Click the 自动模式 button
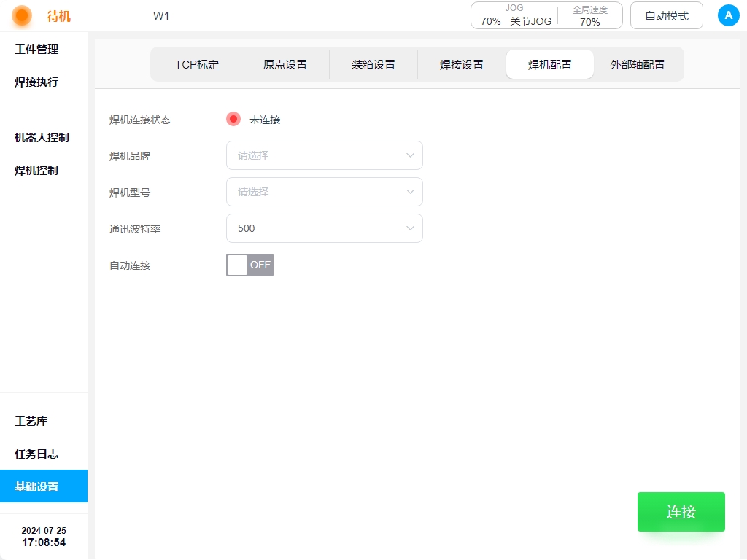Image resolution: width=747 pixels, height=560 pixels. (666, 15)
